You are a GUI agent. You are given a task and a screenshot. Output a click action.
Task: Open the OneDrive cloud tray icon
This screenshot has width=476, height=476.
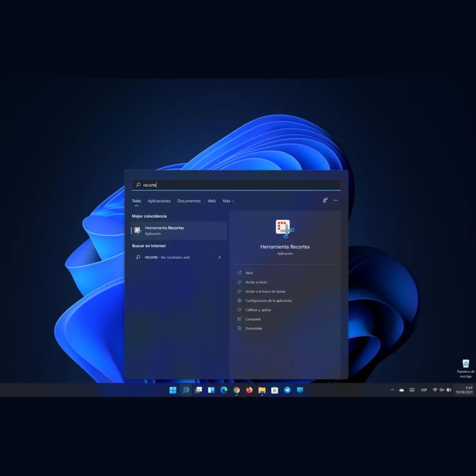(401, 390)
